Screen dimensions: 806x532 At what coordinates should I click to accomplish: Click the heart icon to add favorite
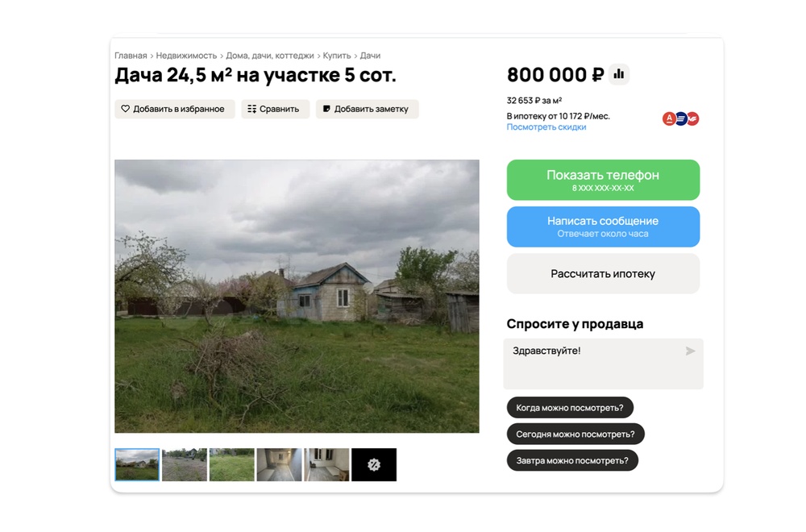tap(125, 109)
